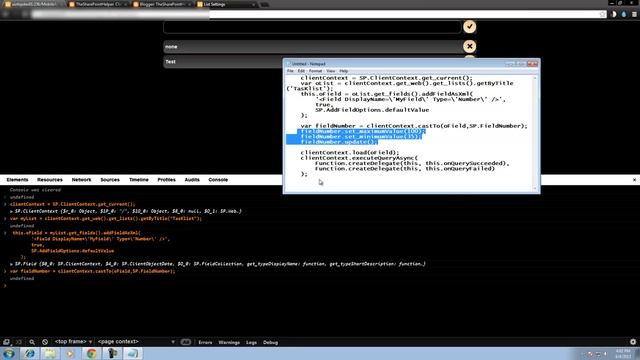Image resolution: width=640 pixels, height=360 pixels.
Task: Close the DevTools panel with the X
Action: (x=634, y=180)
